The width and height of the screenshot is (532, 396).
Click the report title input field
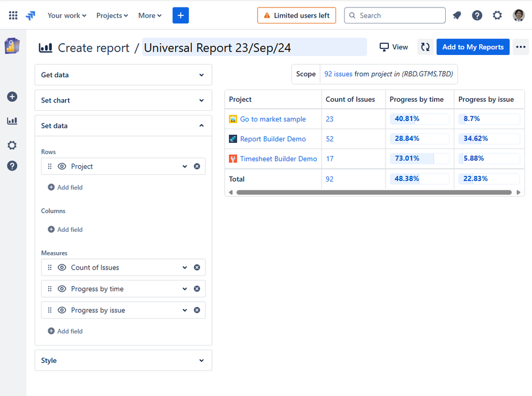pos(254,48)
